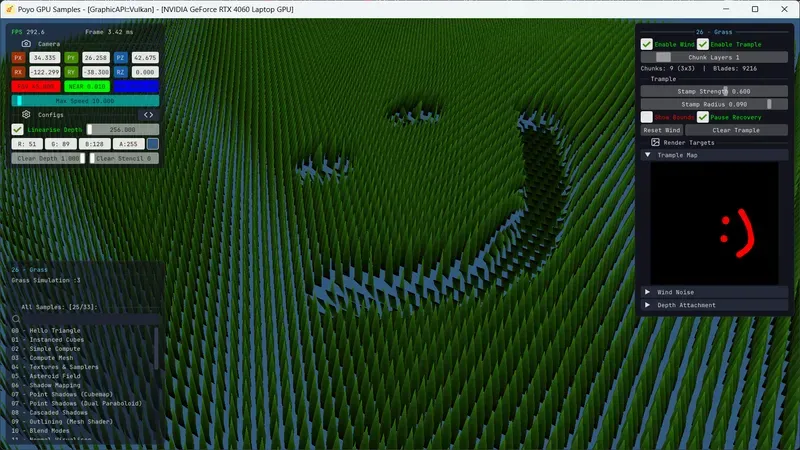Click the sample search input box
Image resolution: width=800 pixels, height=450 pixels.
coord(90,319)
